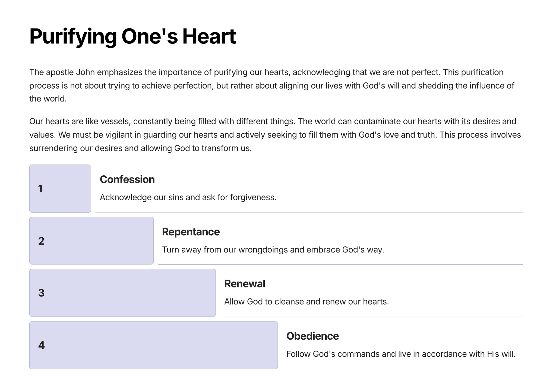Click "Acknowledge our sins and ask for forgiveness" text
Image resolution: width=556 pixels, height=392 pixels.
coord(188,197)
